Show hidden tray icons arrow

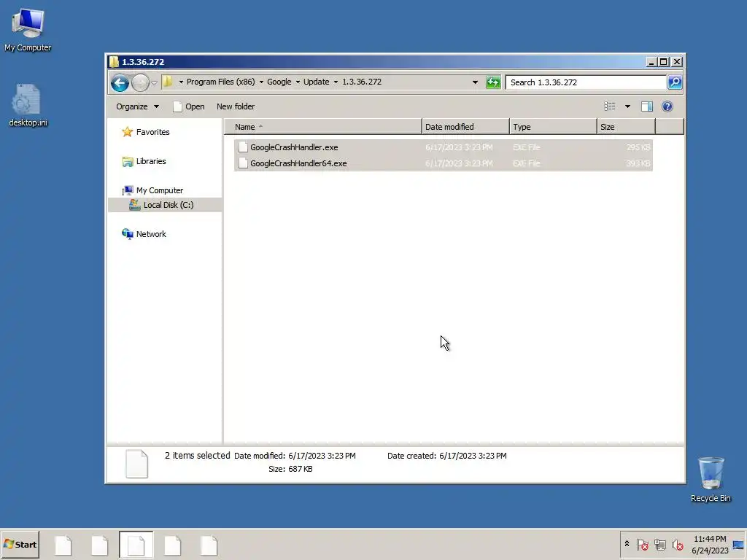(627, 544)
